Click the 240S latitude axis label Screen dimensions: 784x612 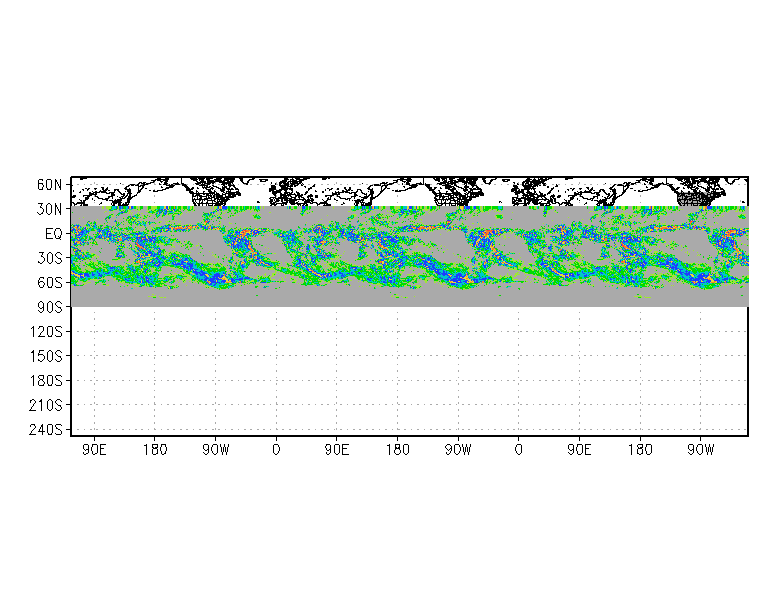coord(46,430)
